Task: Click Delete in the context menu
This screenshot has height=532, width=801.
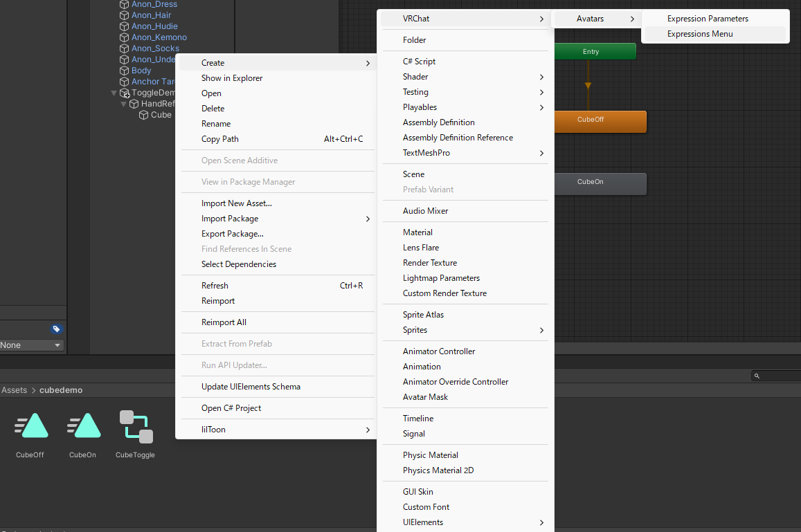Action: tap(278, 109)
